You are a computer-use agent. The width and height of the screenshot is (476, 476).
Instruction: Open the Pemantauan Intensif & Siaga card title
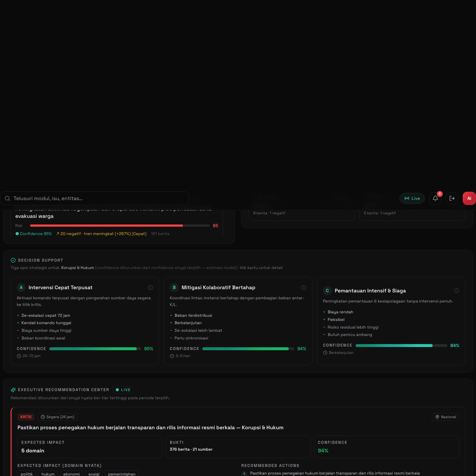pyautogui.click(x=370, y=291)
